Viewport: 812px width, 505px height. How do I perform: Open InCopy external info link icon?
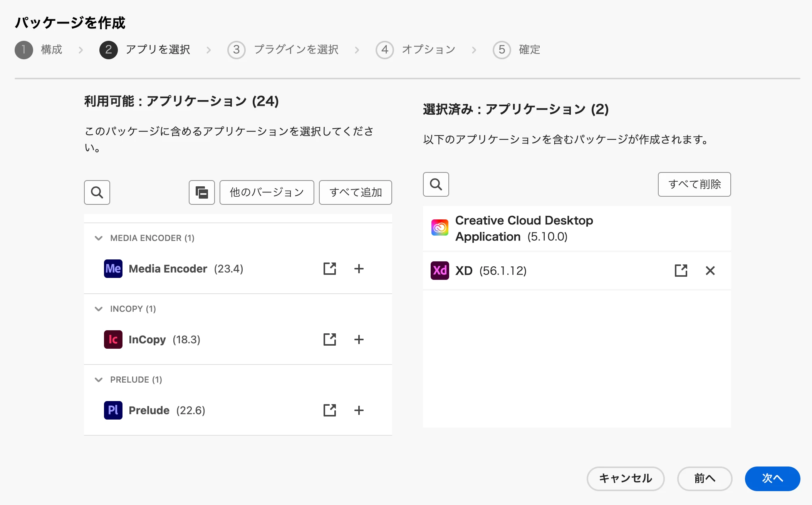pyautogui.click(x=329, y=339)
